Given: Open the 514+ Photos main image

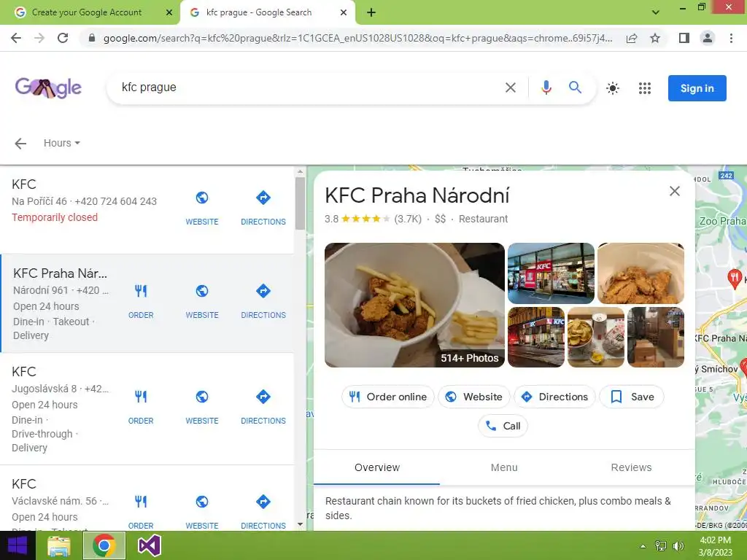Looking at the screenshot, I should coord(414,305).
